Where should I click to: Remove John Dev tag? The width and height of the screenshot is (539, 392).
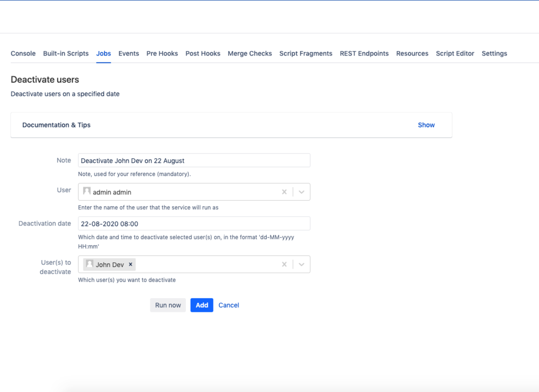point(130,264)
